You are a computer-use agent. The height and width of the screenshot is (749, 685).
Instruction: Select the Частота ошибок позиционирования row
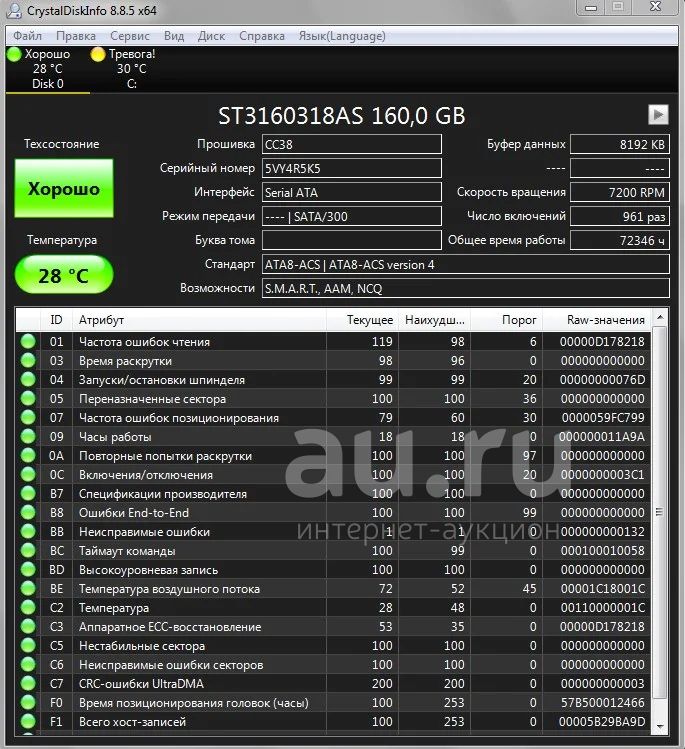(333, 417)
